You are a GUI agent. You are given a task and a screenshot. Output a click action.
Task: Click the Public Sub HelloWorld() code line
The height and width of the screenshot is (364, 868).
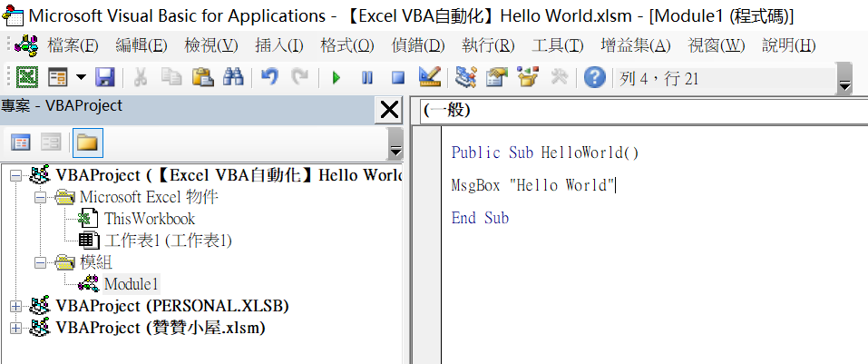pos(545,152)
